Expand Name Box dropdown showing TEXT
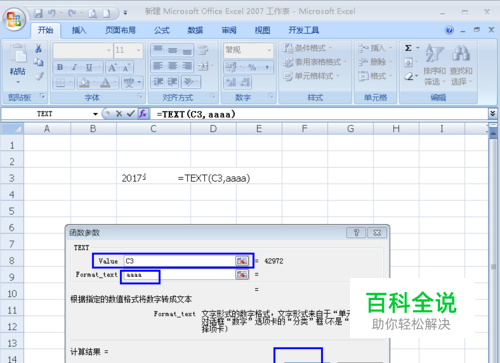The height and width of the screenshot is (363, 500). (95, 114)
